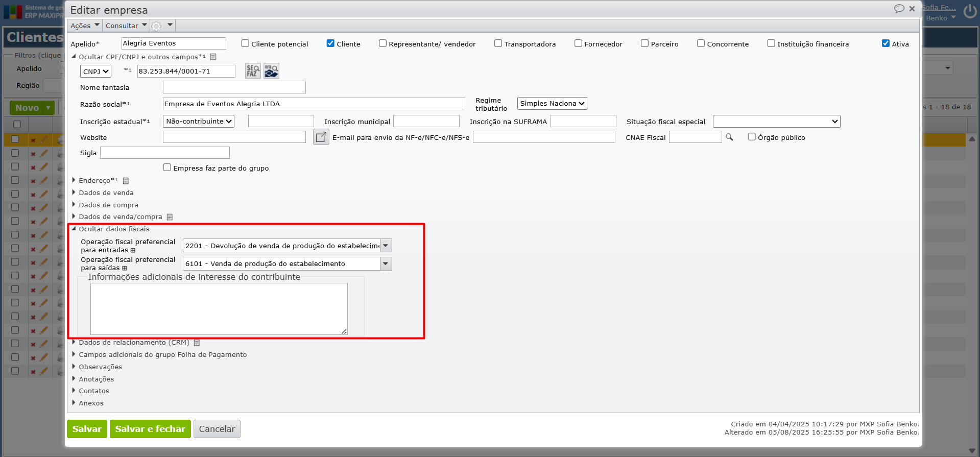Click the Apelido input field
The width and height of the screenshot is (980, 457).
(174, 43)
